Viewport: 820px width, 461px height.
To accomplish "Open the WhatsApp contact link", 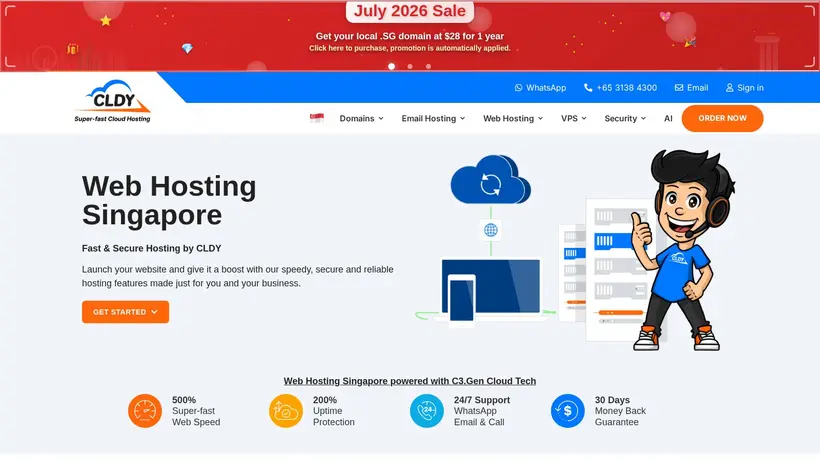I will (540, 88).
